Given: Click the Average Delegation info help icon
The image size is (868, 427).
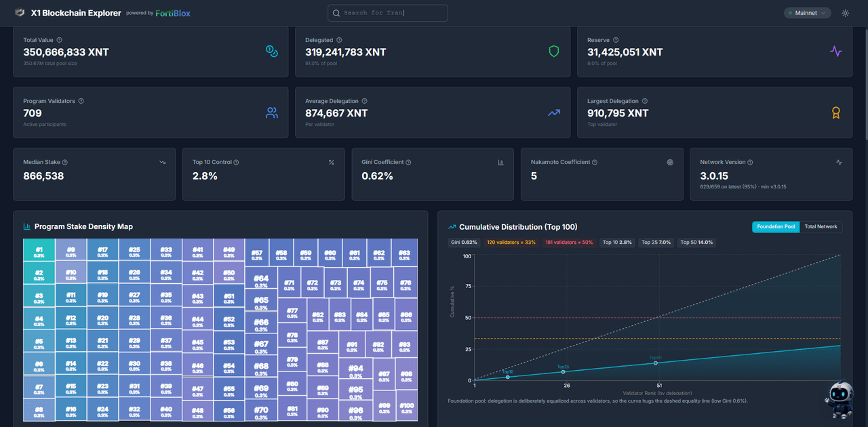Looking at the screenshot, I should pos(365,101).
